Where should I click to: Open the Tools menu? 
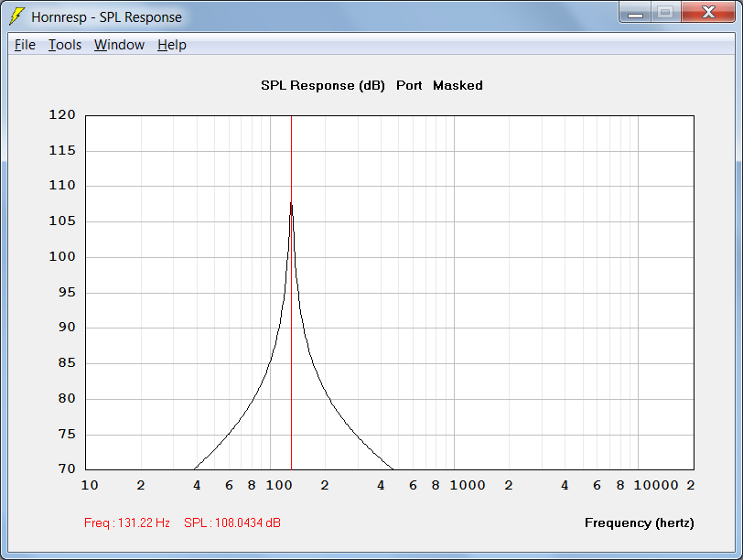coord(65,45)
